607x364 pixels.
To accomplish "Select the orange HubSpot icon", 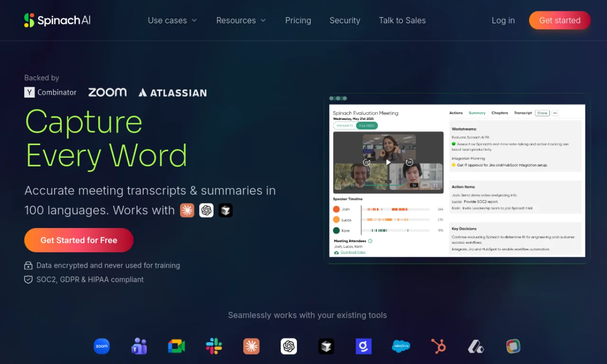I will click(x=439, y=346).
